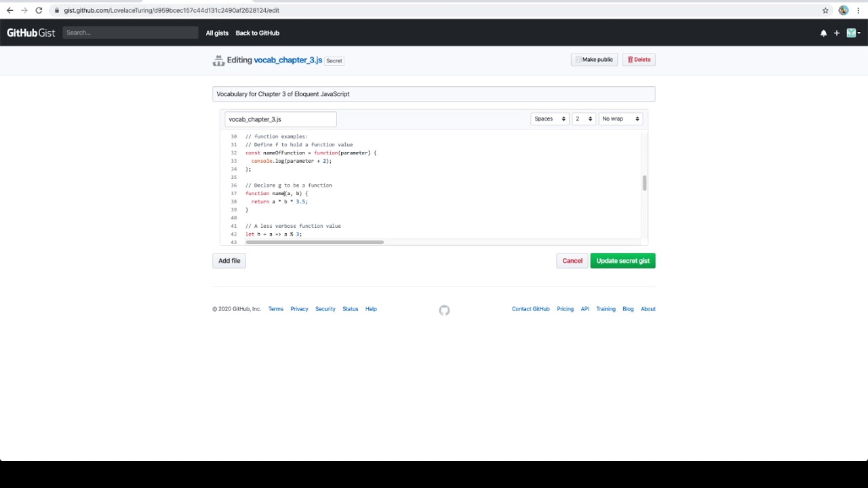Image resolution: width=868 pixels, height=488 pixels.
Task: Open the Training footer link
Action: tap(606, 309)
